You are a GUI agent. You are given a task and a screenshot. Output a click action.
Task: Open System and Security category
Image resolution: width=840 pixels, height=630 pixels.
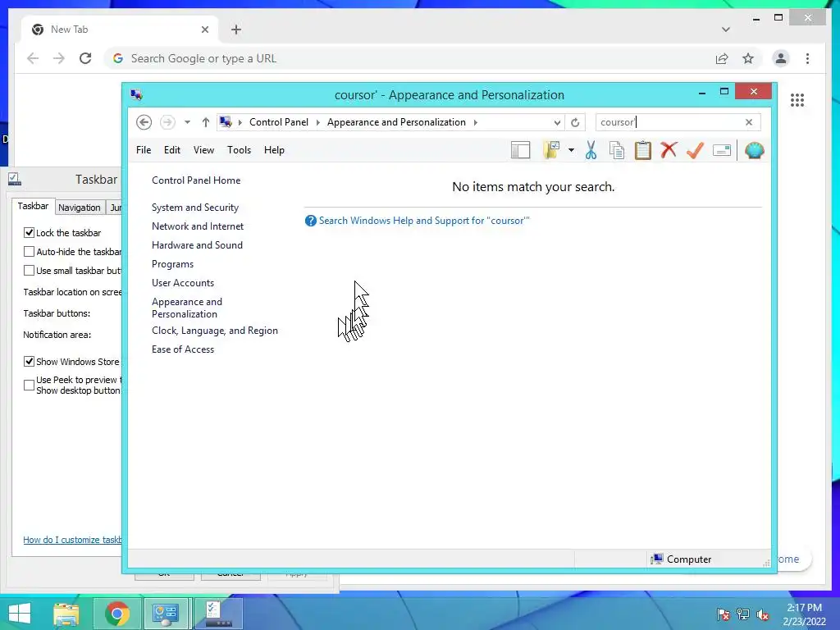(x=195, y=208)
